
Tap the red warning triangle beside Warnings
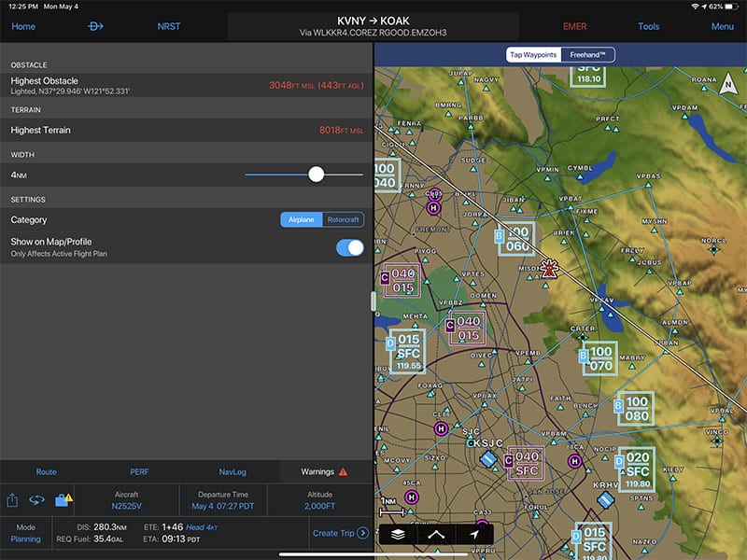pos(343,472)
